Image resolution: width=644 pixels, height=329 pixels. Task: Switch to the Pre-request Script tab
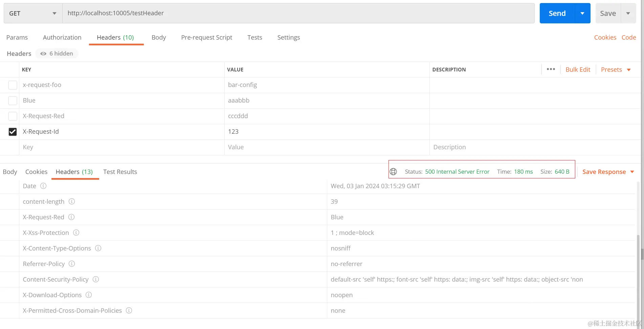pos(206,37)
